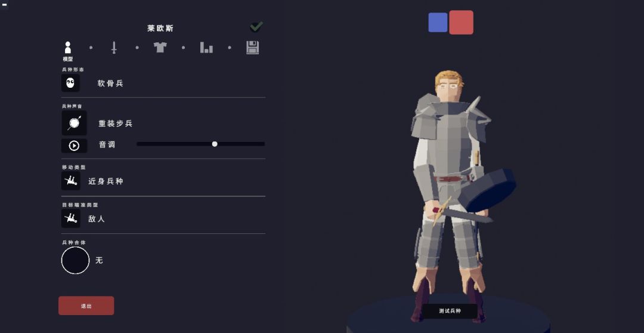Open the 兵种合体 empty circle slot
644x333 pixels.
[75, 260]
